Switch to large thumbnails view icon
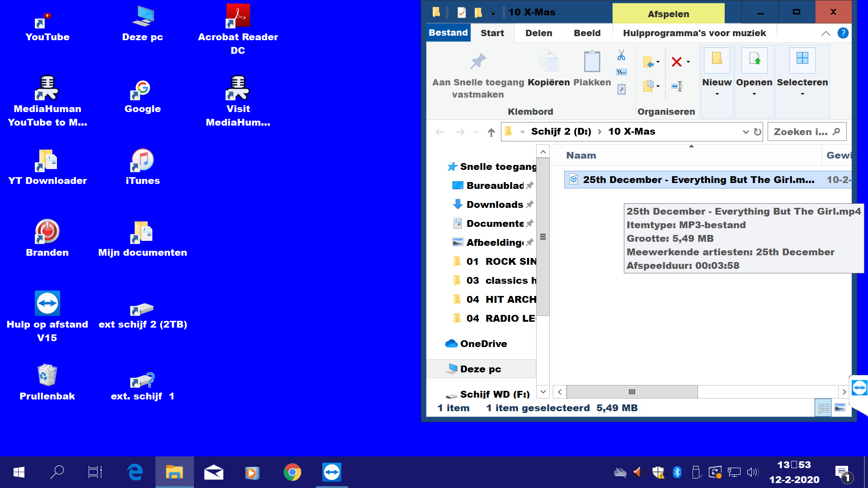The image size is (868, 488). click(840, 408)
